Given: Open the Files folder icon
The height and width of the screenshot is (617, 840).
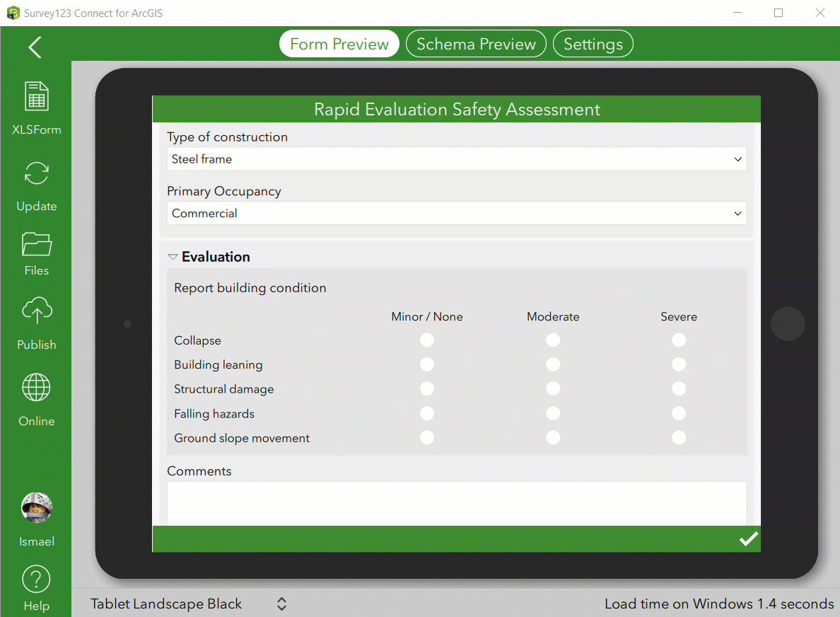Looking at the screenshot, I should pyautogui.click(x=37, y=244).
